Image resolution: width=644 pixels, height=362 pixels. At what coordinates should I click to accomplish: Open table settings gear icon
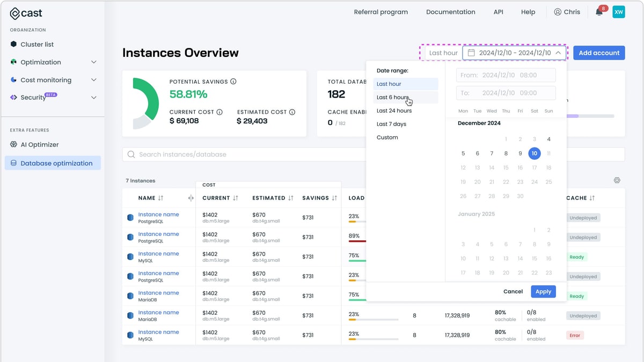click(617, 181)
